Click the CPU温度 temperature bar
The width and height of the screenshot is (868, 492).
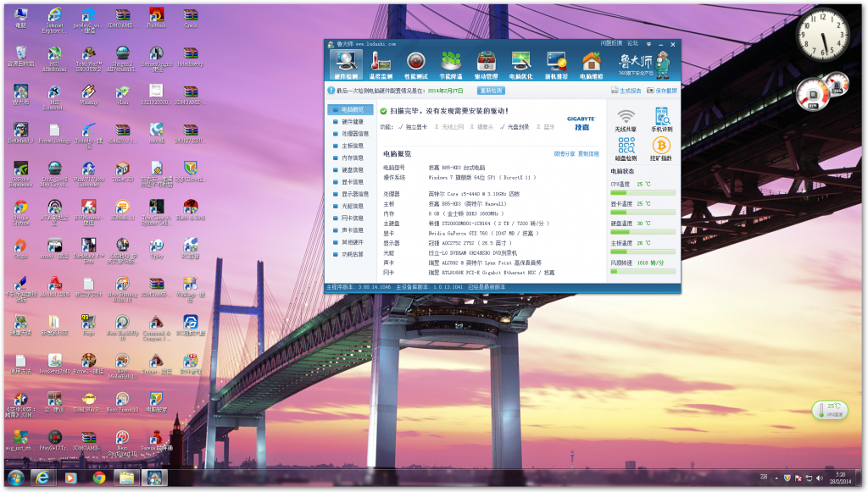point(643,192)
